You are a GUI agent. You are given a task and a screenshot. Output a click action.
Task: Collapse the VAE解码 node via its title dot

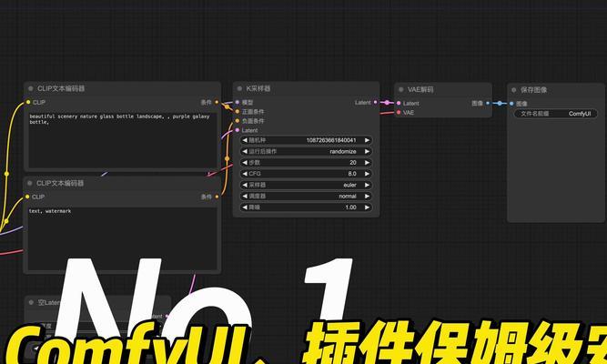(401, 89)
